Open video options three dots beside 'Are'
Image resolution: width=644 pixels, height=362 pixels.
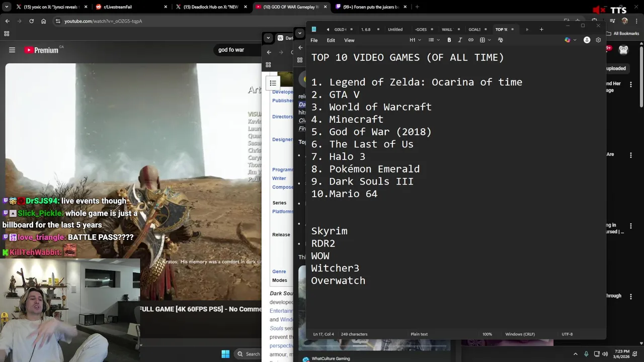(x=631, y=156)
